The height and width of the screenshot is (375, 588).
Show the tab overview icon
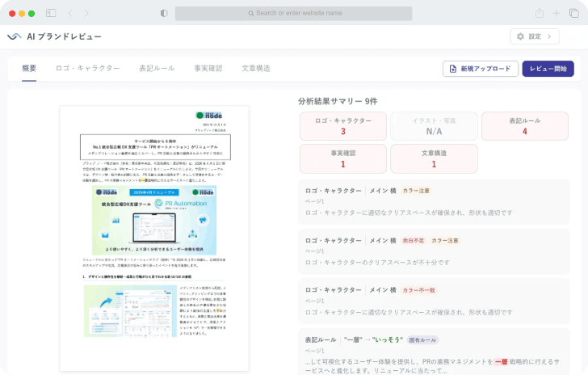click(573, 13)
